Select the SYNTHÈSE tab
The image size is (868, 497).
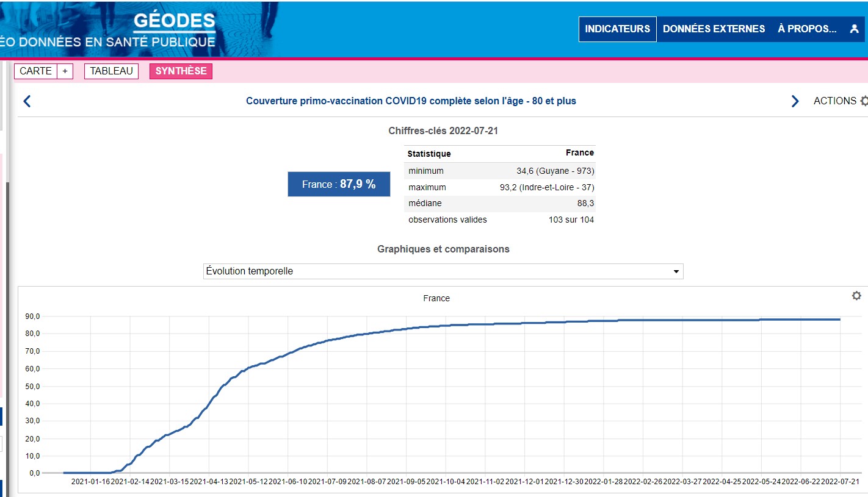(x=181, y=71)
